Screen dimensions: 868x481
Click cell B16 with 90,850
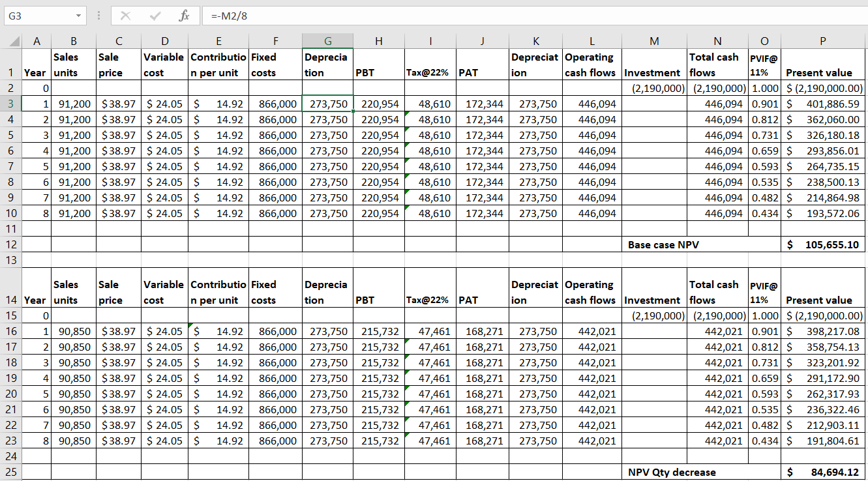[74, 331]
